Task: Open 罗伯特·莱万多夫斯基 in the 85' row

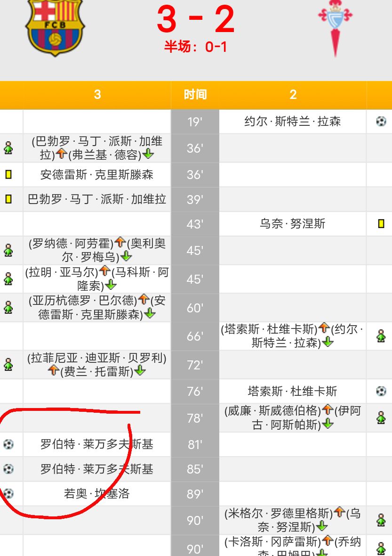Action: pyautogui.click(x=96, y=469)
